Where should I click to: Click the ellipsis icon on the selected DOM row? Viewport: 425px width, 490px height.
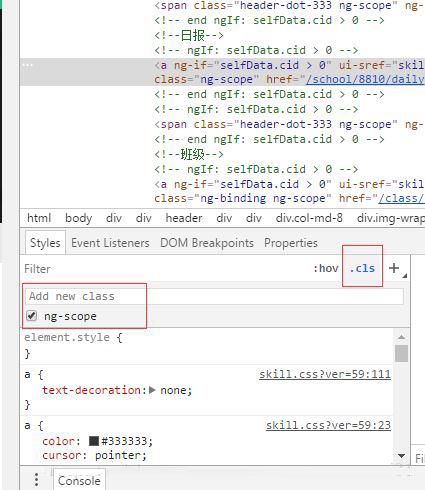(28, 65)
